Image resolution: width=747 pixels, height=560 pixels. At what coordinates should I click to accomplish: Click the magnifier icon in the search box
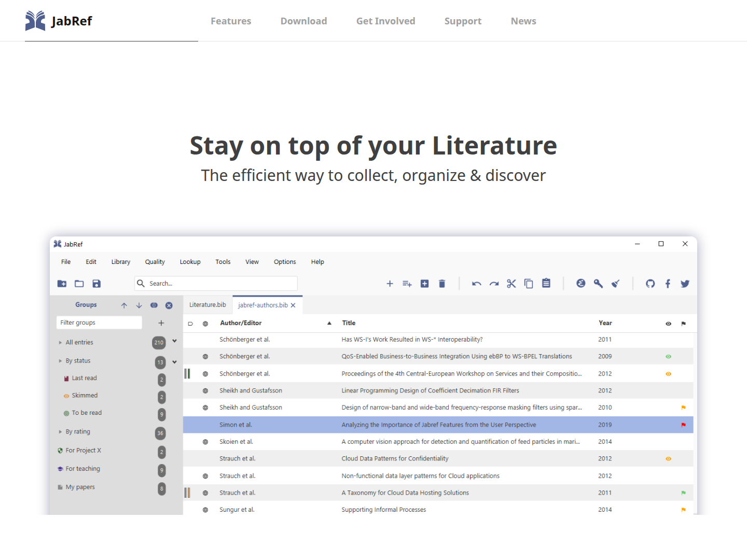[x=141, y=283]
